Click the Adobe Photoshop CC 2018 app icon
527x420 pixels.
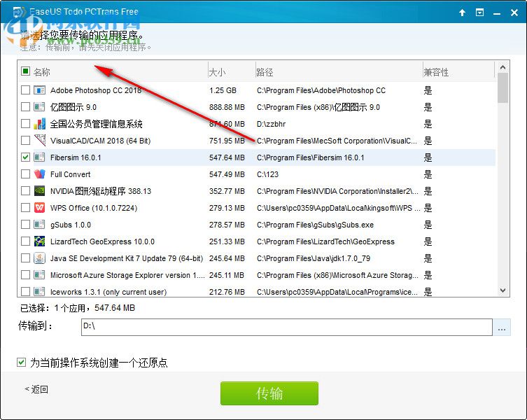tap(39, 90)
